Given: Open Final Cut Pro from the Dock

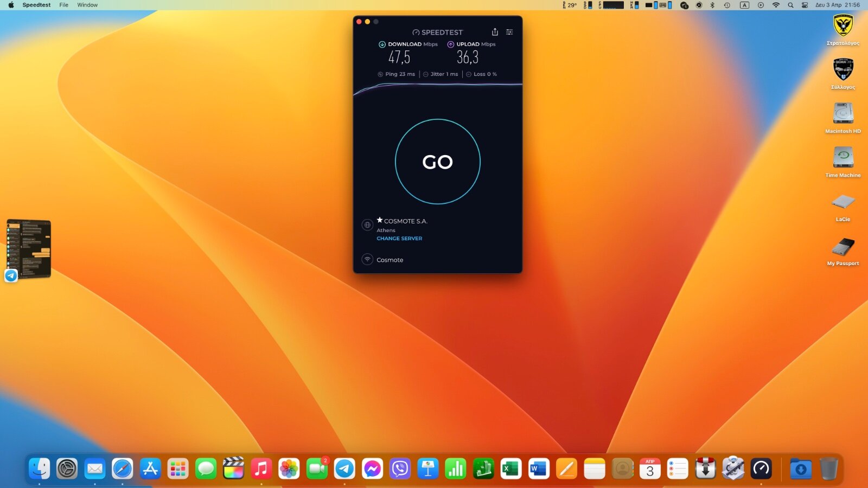Looking at the screenshot, I should [x=234, y=468].
